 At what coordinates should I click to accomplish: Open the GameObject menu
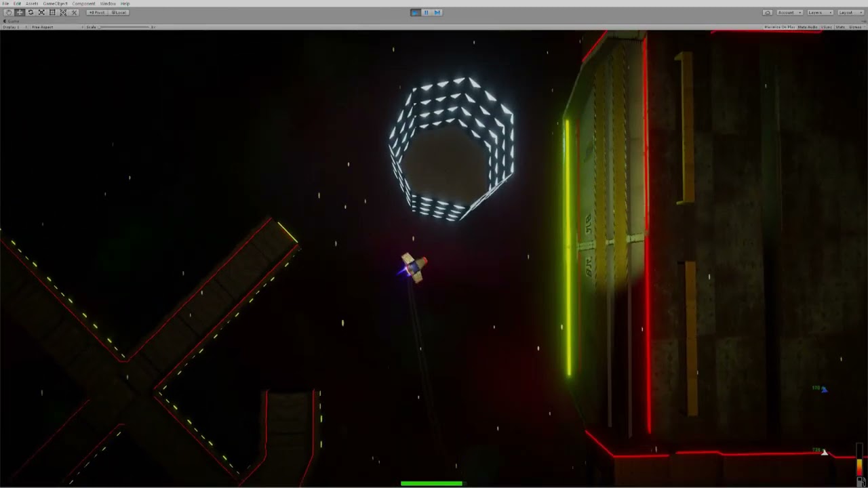coord(55,3)
